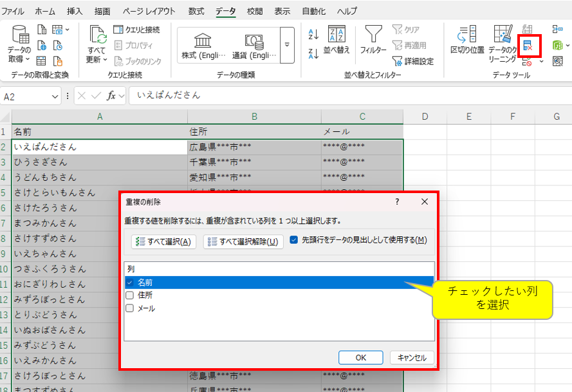Sort ascending with the A-to-Z icon
Viewport: 572px width, 392px height.
pyautogui.click(x=314, y=33)
